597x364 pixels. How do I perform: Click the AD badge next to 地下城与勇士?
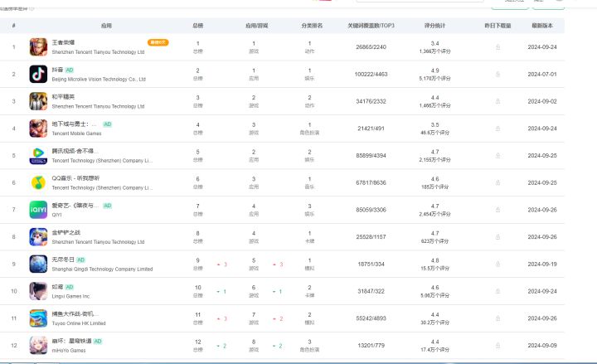(x=107, y=124)
